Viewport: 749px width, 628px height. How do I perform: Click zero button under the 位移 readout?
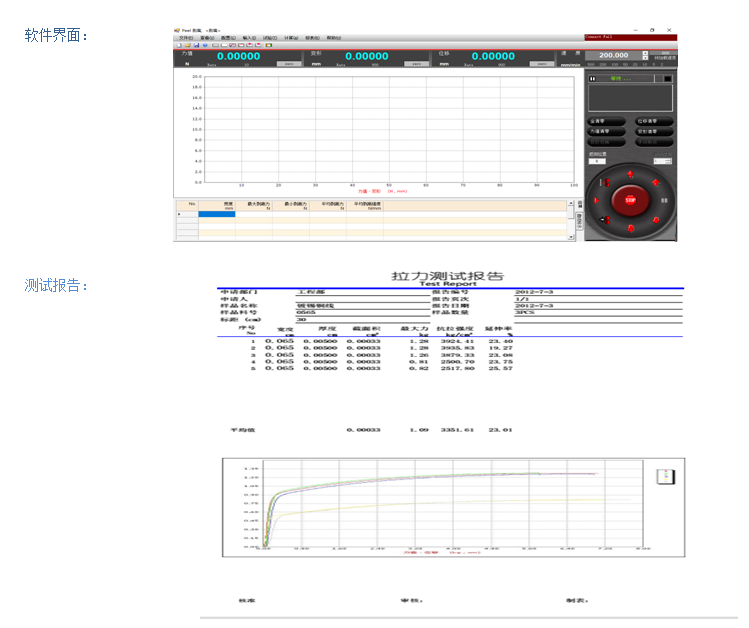tap(543, 64)
